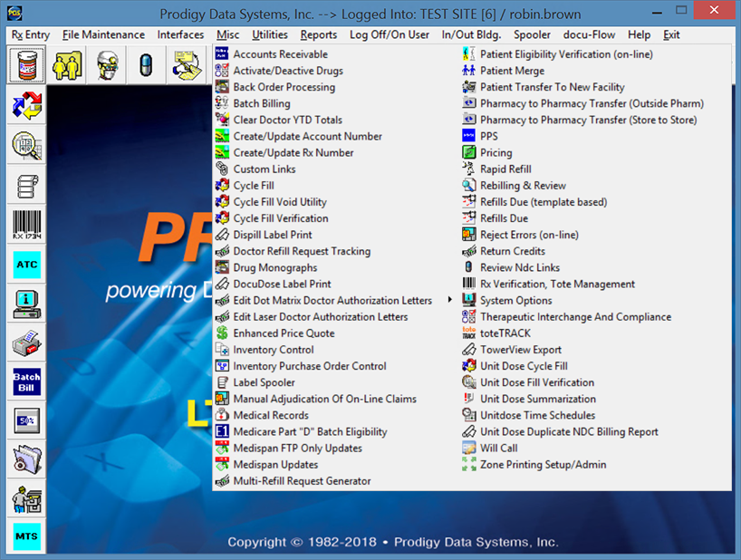
Task: Click the 50% discount sidebar icon
Action: point(27,420)
